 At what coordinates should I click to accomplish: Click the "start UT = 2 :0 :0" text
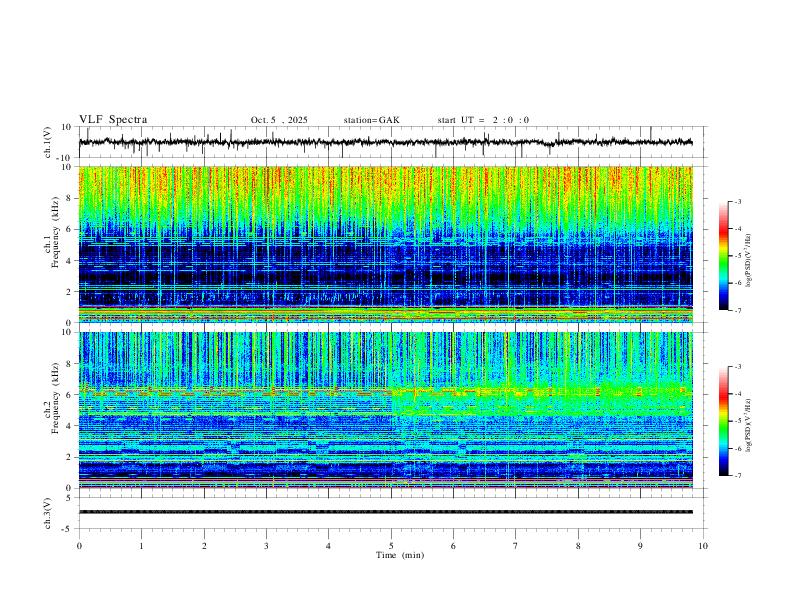tap(483, 120)
